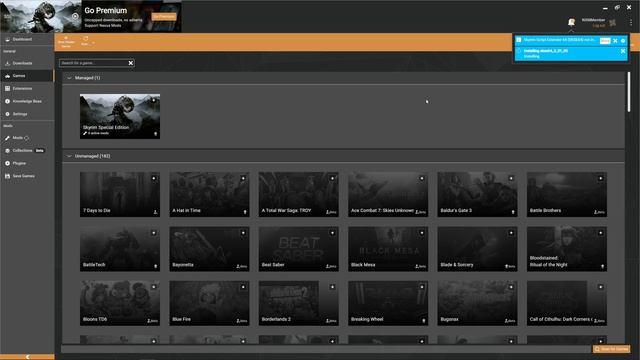Click manage icon on Baldur's Gate 3
640x360 pixels.
(x=513, y=212)
